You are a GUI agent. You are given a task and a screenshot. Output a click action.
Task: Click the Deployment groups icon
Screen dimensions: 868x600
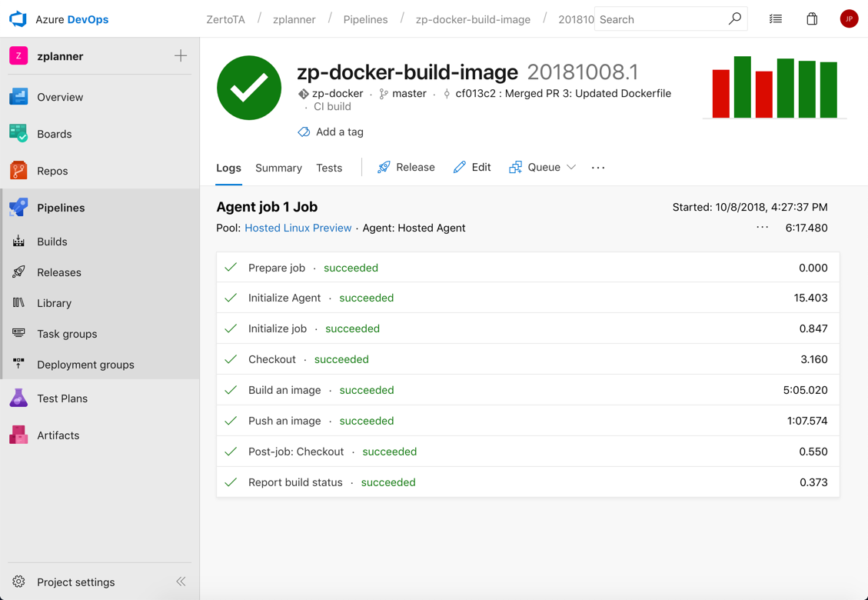(18, 364)
